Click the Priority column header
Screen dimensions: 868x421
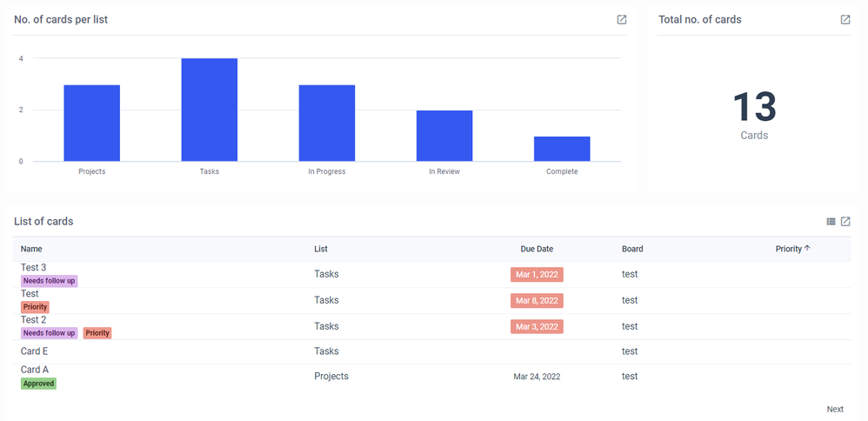[788, 250]
